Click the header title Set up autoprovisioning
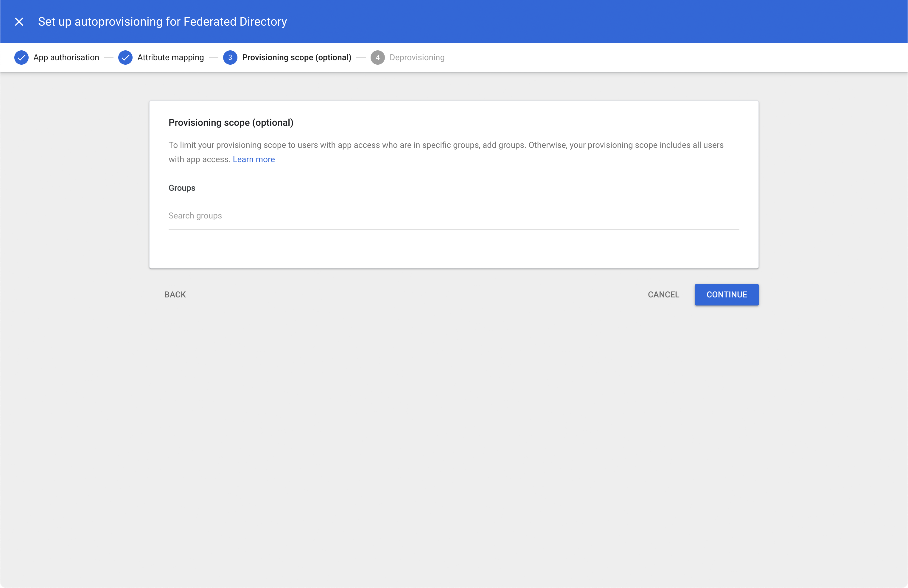 click(x=162, y=22)
